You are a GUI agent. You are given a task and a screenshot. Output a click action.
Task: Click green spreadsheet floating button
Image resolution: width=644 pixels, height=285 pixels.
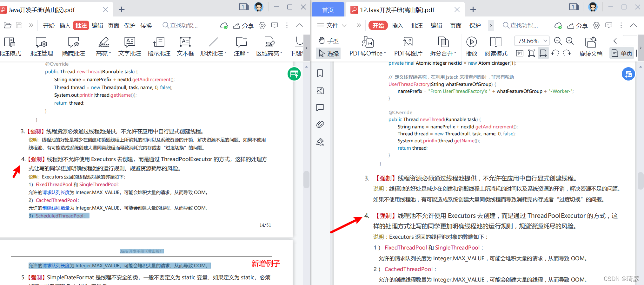tap(294, 74)
